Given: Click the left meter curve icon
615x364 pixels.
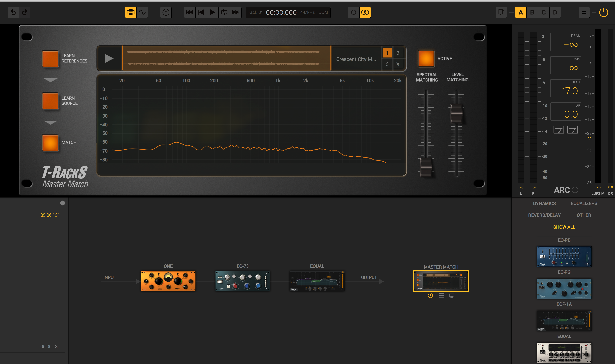Looking at the screenshot, I should 559,130.
